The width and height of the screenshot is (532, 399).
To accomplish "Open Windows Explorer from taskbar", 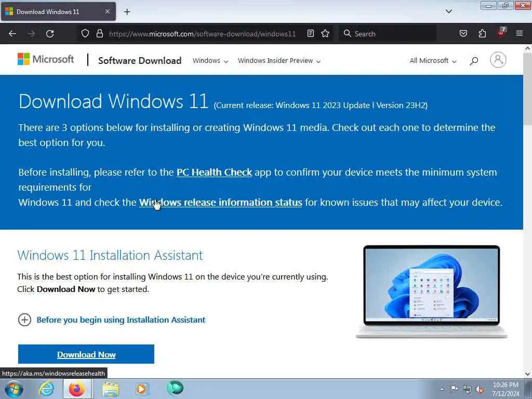I will click(x=111, y=389).
